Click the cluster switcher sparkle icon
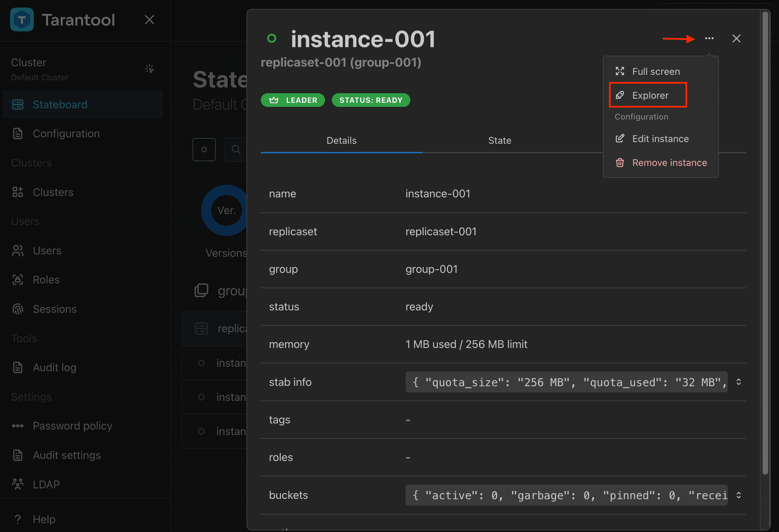Viewport: 779px width, 532px height. coord(150,69)
